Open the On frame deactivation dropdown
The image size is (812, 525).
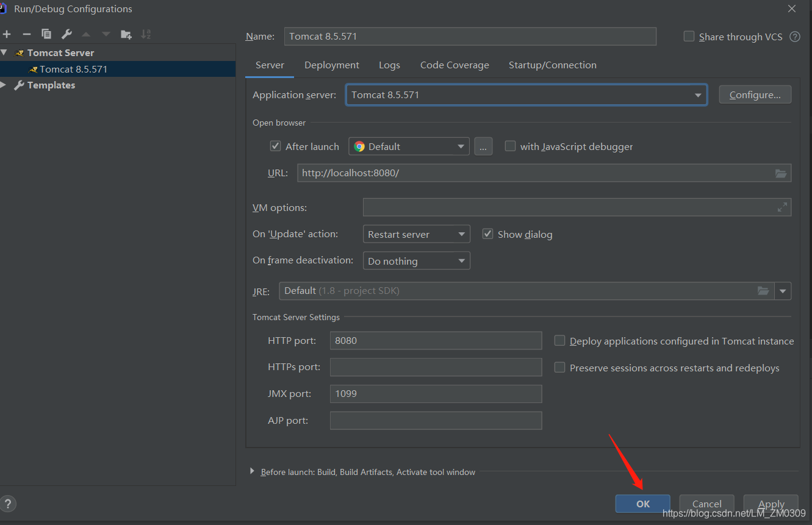tap(416, 261)
